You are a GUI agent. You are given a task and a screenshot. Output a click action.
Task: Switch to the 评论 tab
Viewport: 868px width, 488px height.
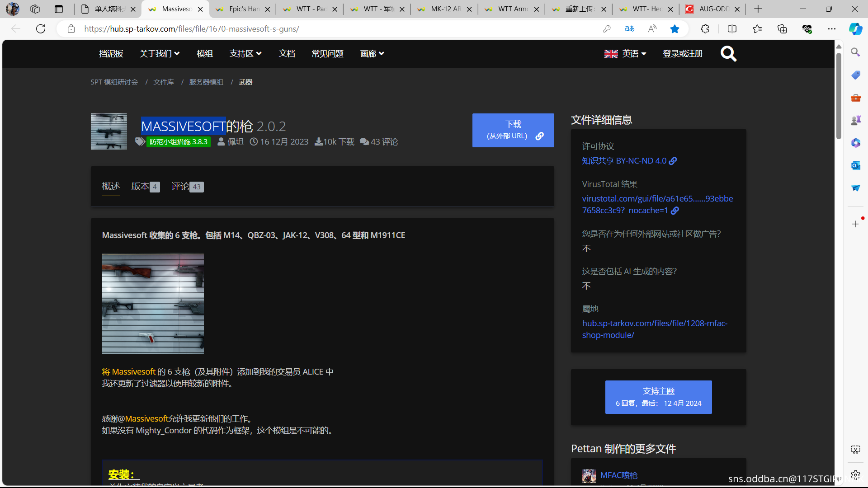(180, 186)
